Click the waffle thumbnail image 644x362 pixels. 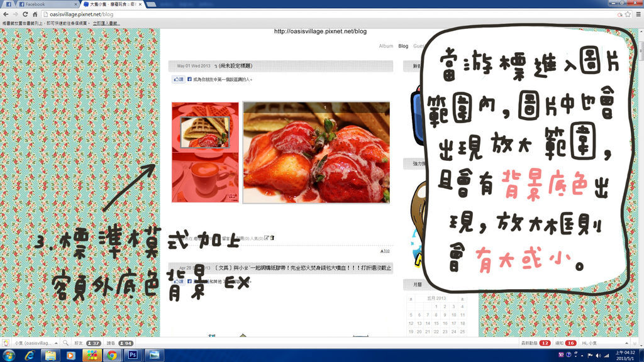(x=205, y=132)
